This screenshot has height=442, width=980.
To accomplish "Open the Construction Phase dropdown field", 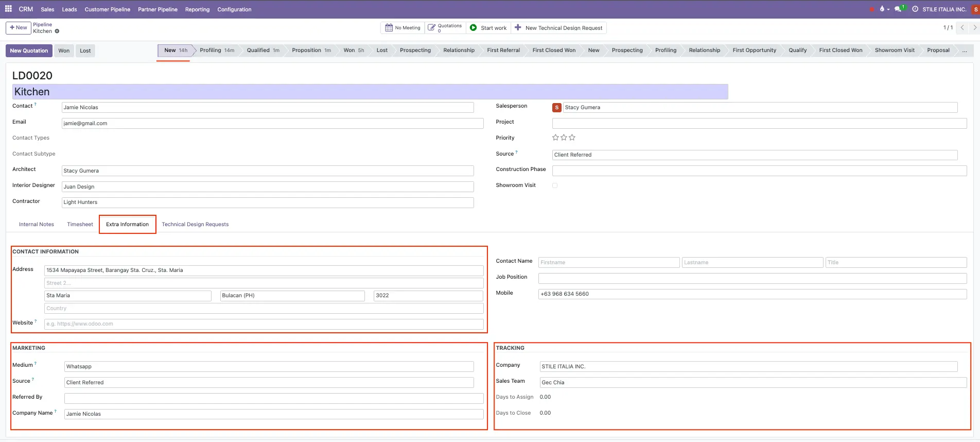I will (759, 171).
